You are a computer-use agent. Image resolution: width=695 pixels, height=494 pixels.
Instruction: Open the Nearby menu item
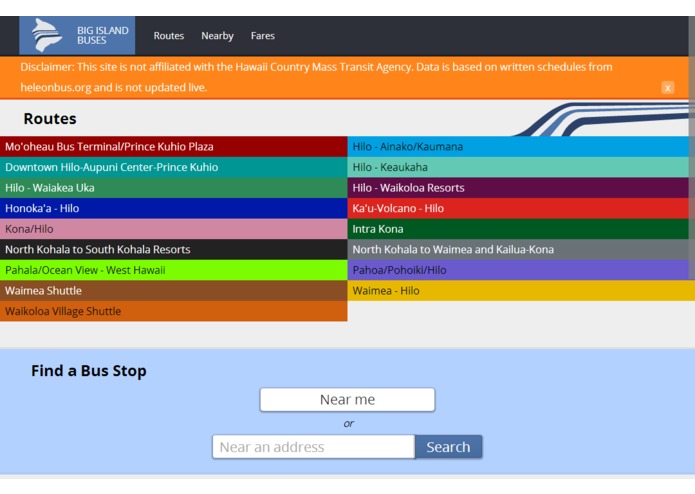(217, 36)
